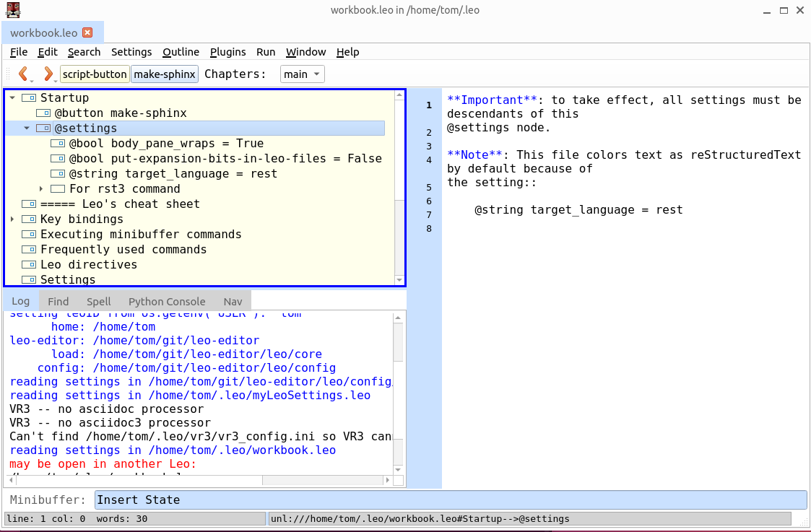Click the node icon beside @settings
The width and height of the screenshot is (811, 532).
pos(44,128)
